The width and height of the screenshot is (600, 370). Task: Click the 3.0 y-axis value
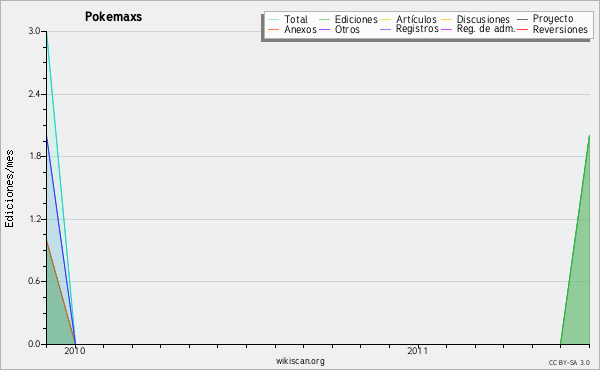click(34, 31)
